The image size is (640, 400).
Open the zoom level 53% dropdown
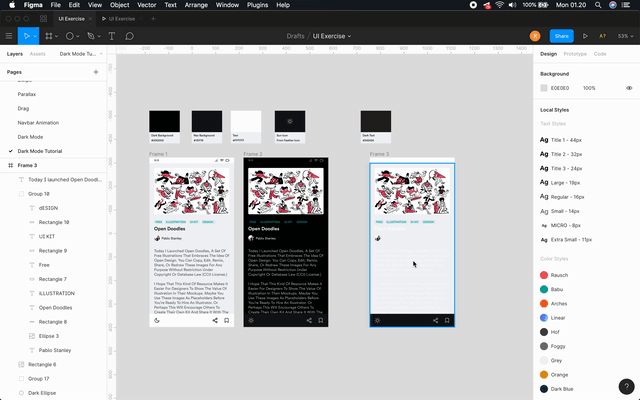click(624, 36)
